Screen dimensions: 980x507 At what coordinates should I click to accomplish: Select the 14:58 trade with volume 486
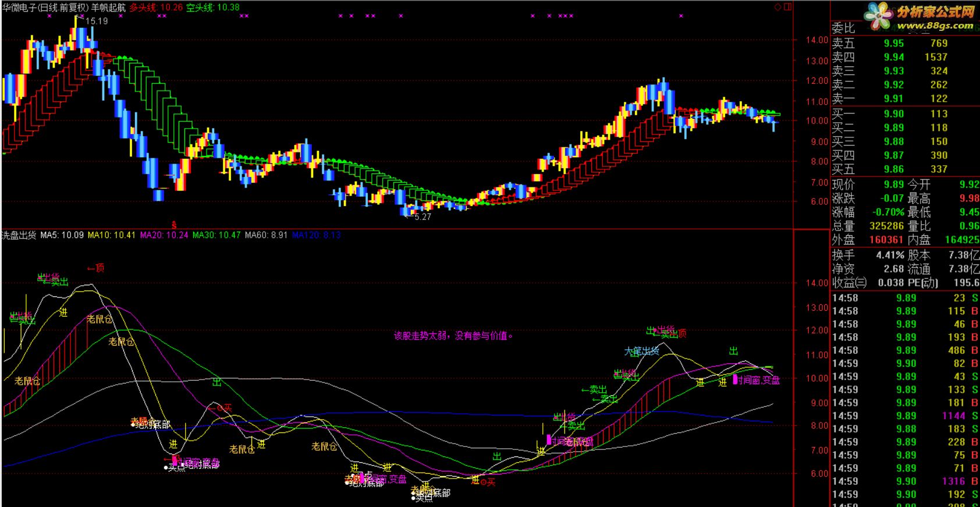click(x=905, y=350)
